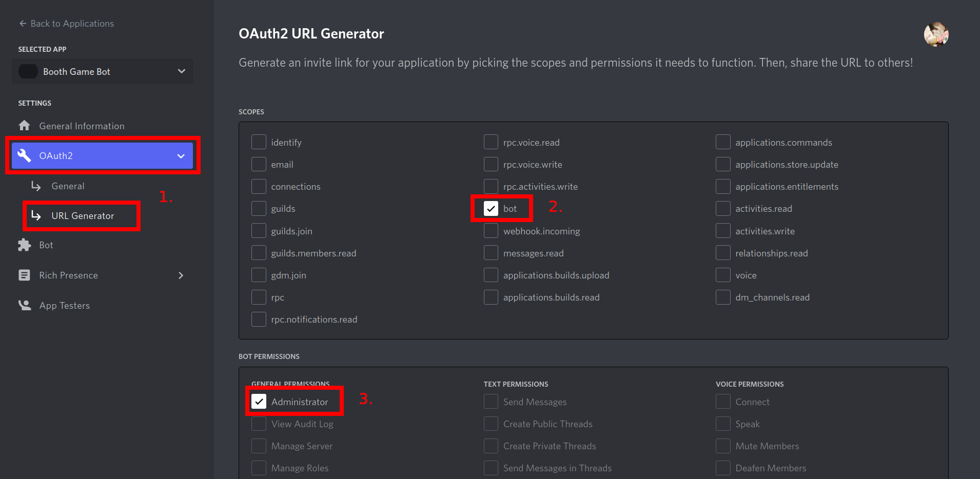Enable the applications.entitlements scope
Screen dimensions: 980x479
tap(723, 186)
